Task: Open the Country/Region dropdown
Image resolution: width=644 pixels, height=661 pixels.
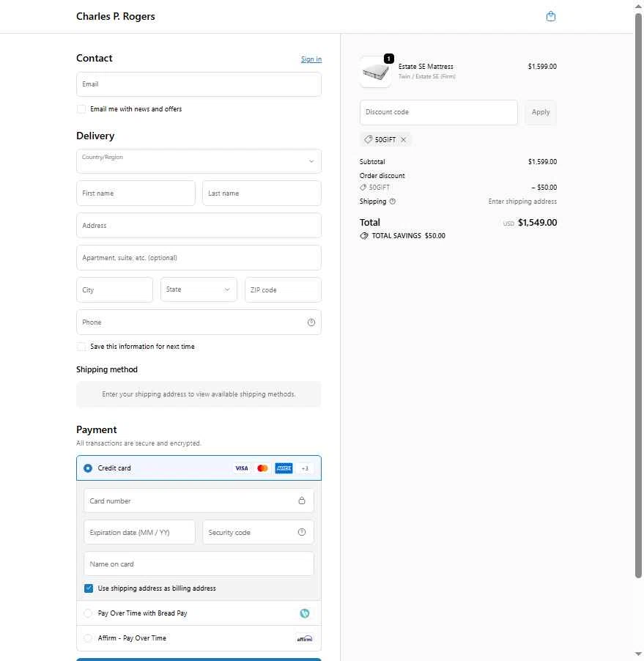Action: (x=199, y=161)
